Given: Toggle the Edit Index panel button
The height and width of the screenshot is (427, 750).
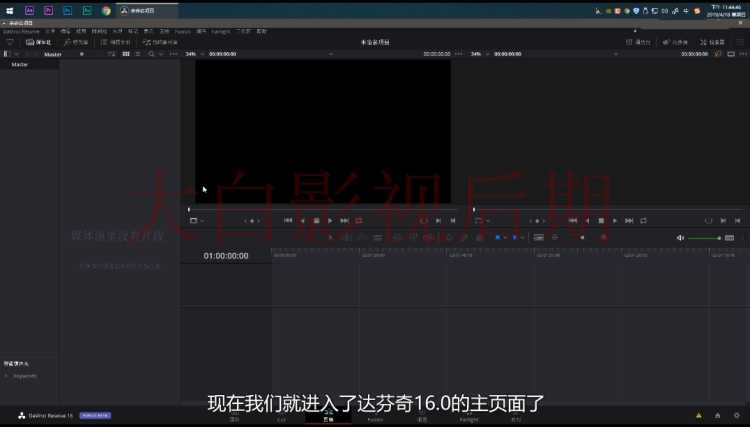Looking at the screenshot, I should [x=115, y=43].
